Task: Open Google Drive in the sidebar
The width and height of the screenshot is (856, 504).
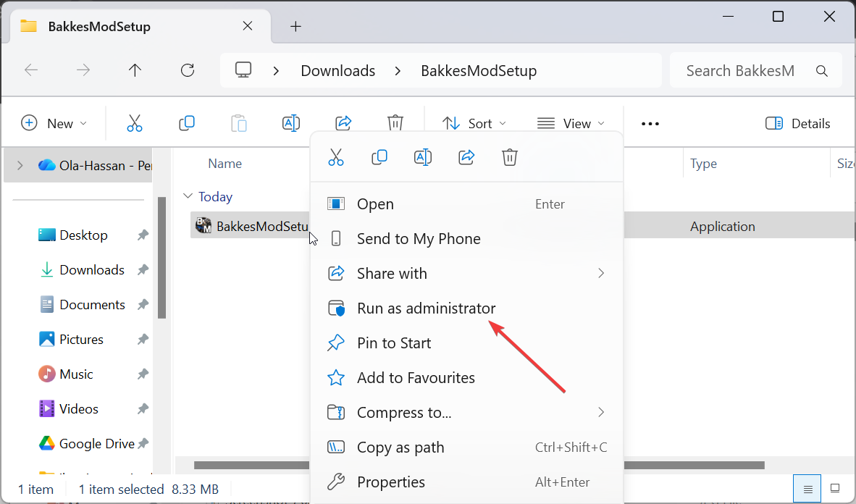Action: (x=96, y=443)
